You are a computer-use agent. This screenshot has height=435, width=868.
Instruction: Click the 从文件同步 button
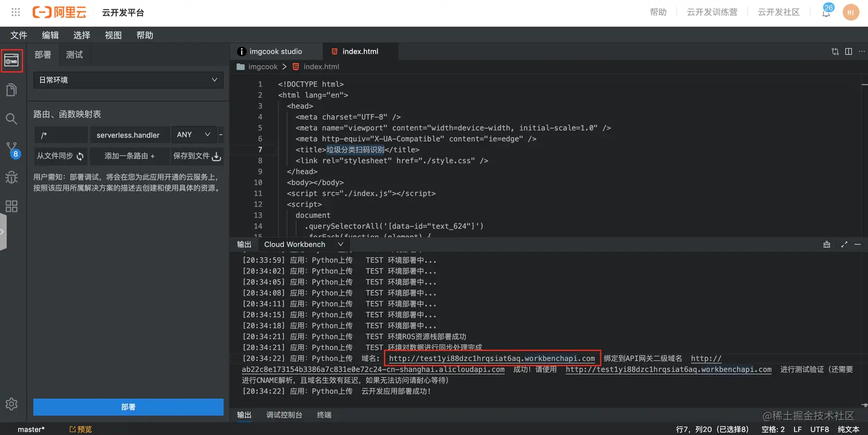coord(60,156)
